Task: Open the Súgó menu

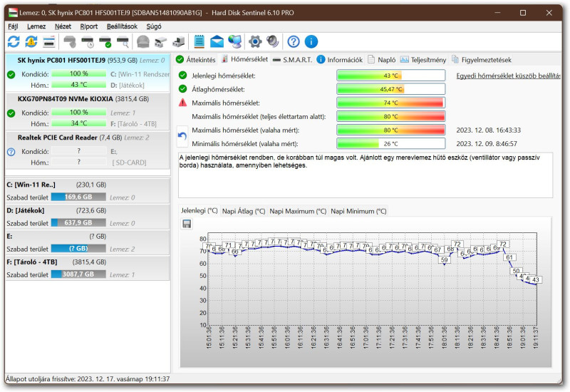Action: (154, 26)
